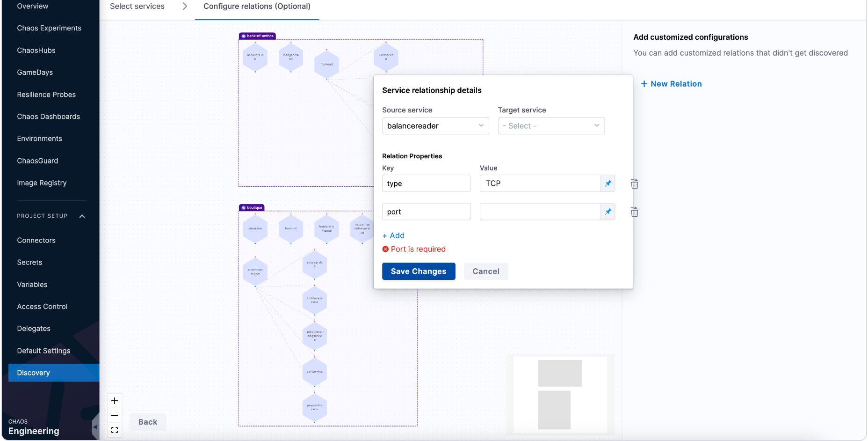Image resolution: width=868 pixels, height=441 pixels.
Task: Cancel the relationship details dialog
Action: coord(486,271)
